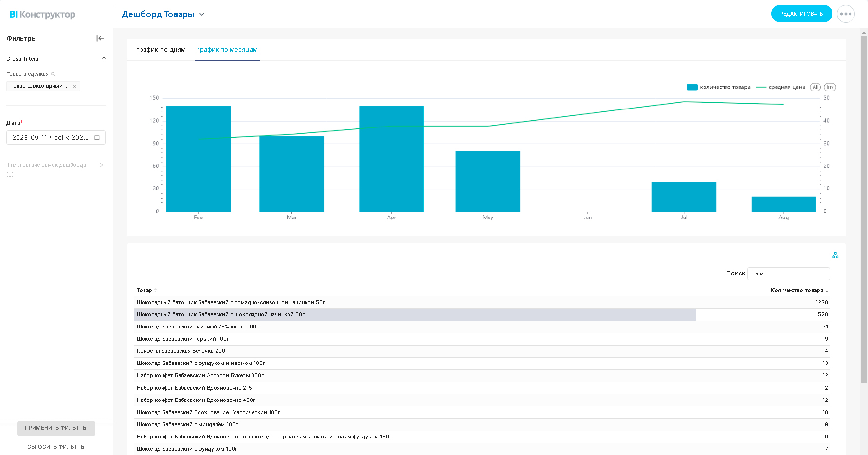Click the search icon next to Товар в сделках
The image size is (868, 455).
[53, 74]
